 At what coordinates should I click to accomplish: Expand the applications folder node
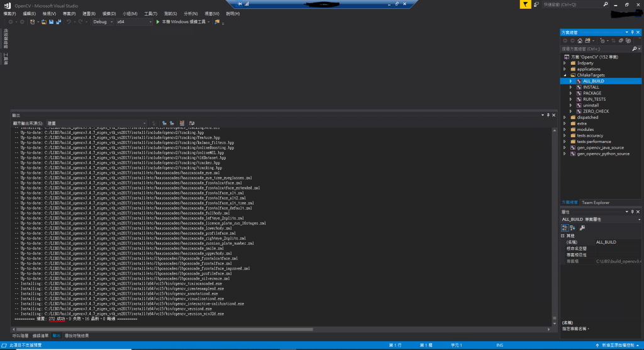point(565,69)
